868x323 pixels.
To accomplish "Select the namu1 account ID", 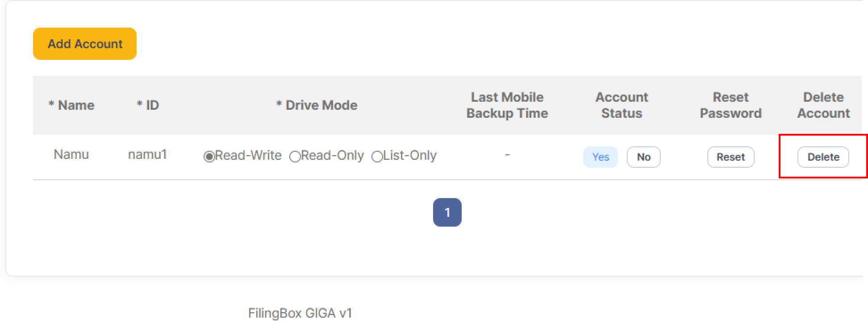I will (x=147, y=155).
